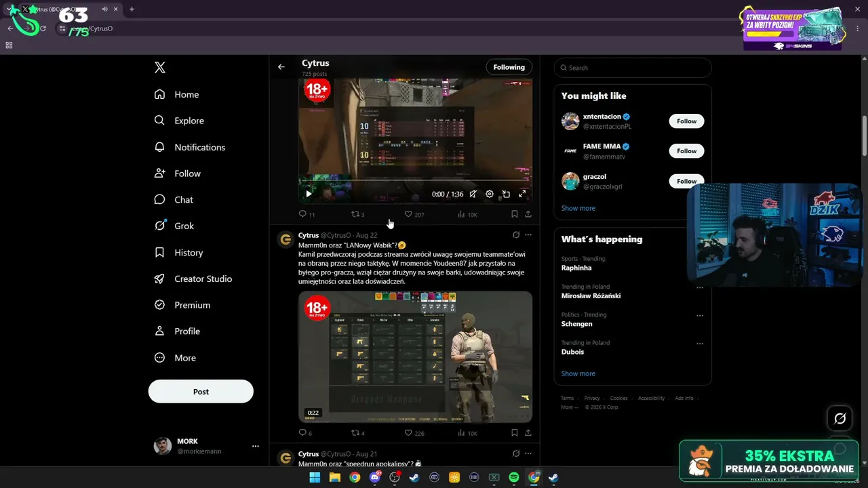Open more options on the Aug 21 post

[x=528, y=453]
